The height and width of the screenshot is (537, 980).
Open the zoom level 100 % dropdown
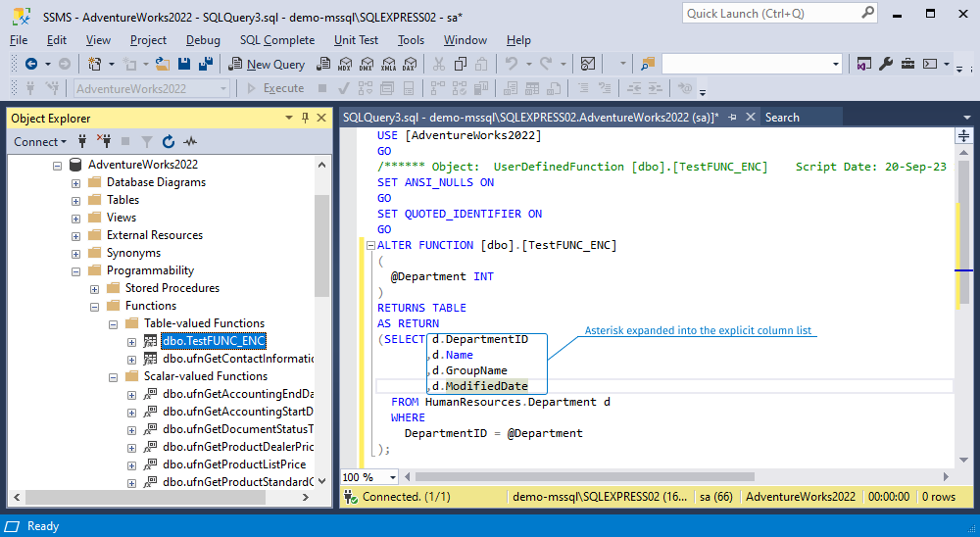(x=393, y=477)
